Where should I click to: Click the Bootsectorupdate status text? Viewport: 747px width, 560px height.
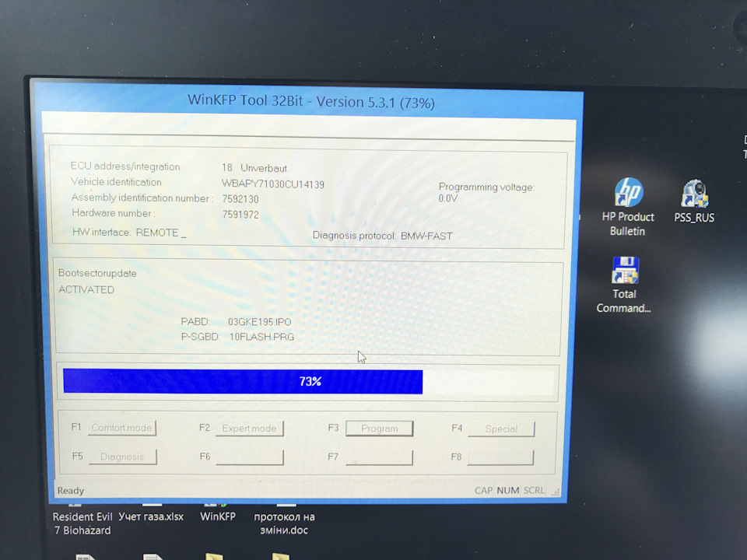coord(98,273)
